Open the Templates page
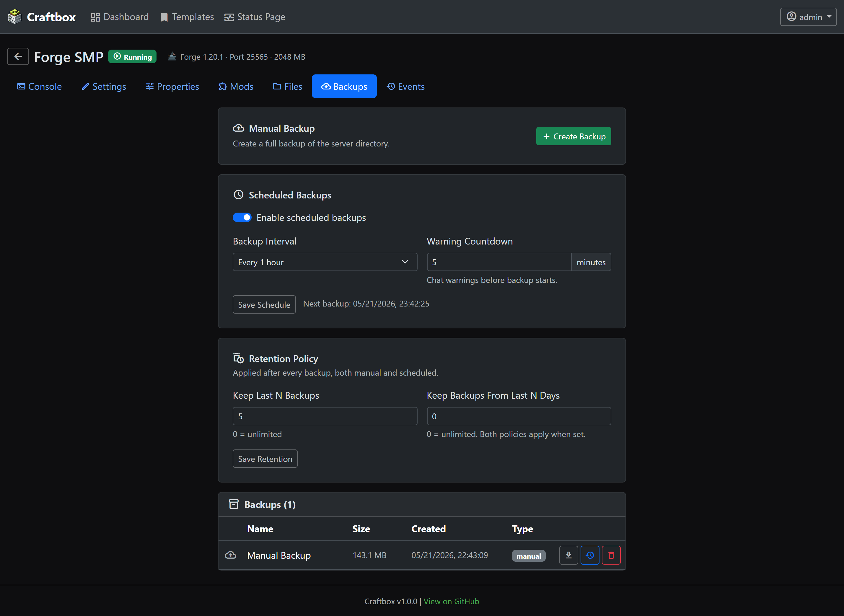Screen dimensions: 844x616 point(187,17)
